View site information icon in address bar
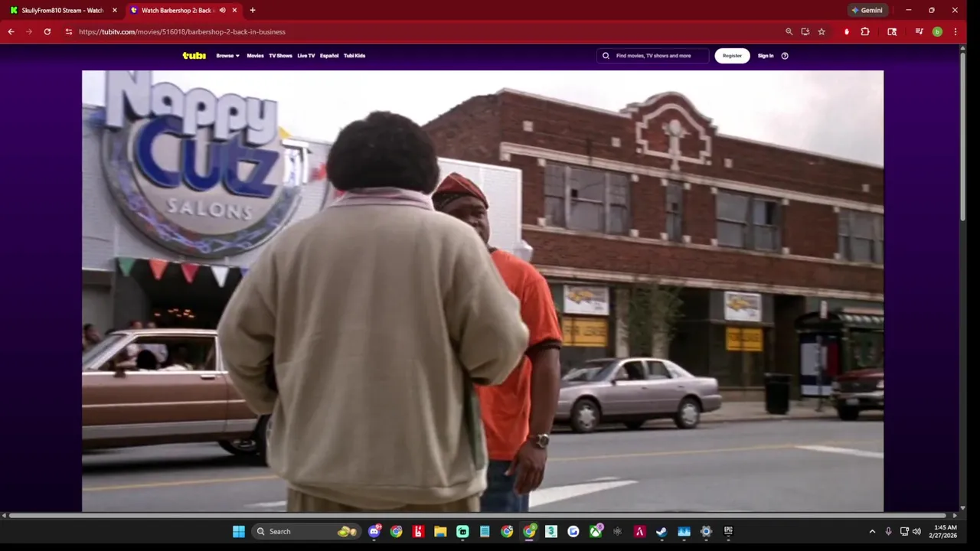 coord(69,31)
